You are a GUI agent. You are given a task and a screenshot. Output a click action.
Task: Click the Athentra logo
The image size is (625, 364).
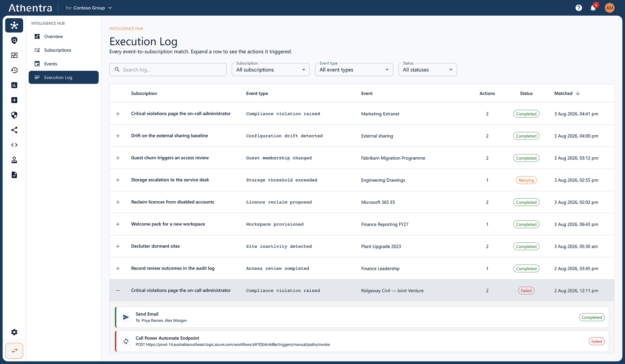pos(30,8)
